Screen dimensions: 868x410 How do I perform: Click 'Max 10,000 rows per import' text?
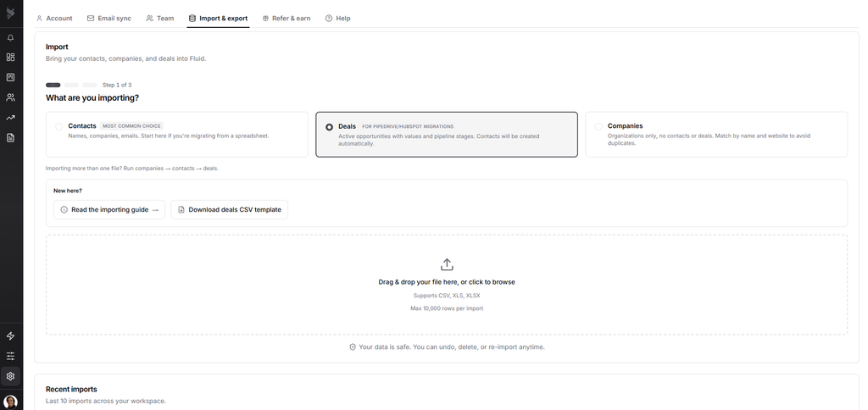447,308
